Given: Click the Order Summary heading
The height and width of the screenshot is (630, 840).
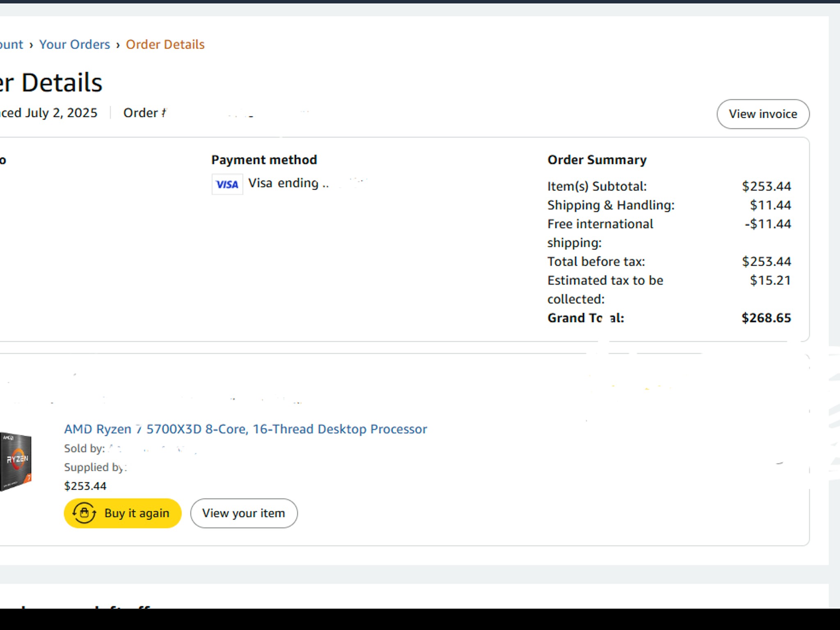Looking at the screenshot, I should click(597, 160).
